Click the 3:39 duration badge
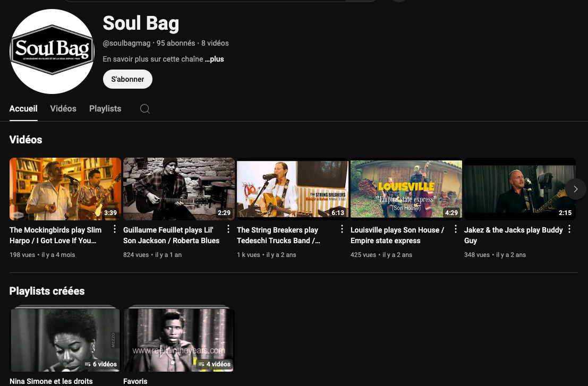Image resolution: width=588 pixels, height=386 pixels. click(x=110, y=212)
